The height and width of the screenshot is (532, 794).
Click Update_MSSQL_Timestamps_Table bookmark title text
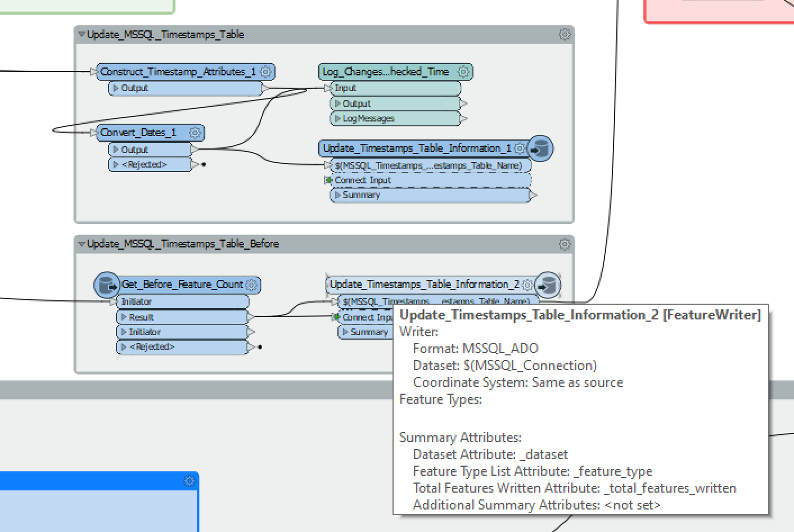click(165, 34)
